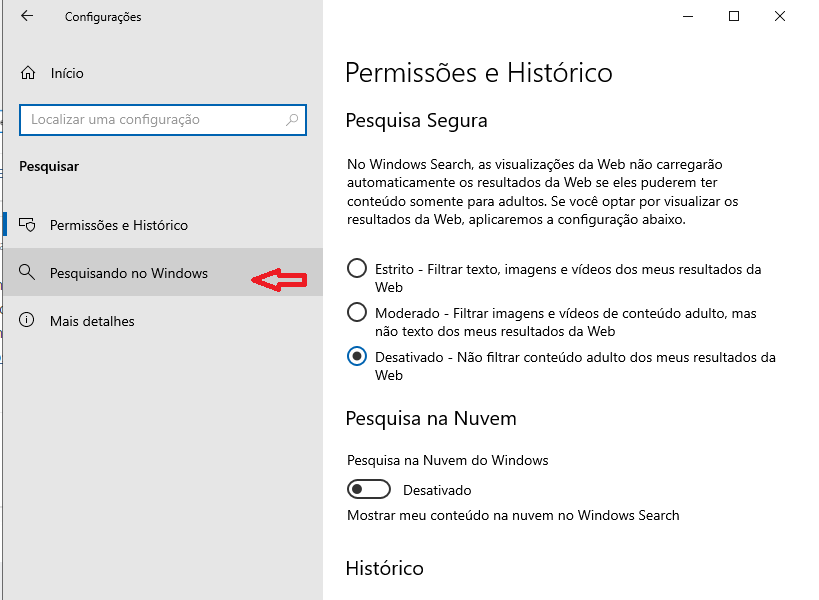Click the Pesquisa Segura heading
819x600 pixels.
click(x=416, y=121)
